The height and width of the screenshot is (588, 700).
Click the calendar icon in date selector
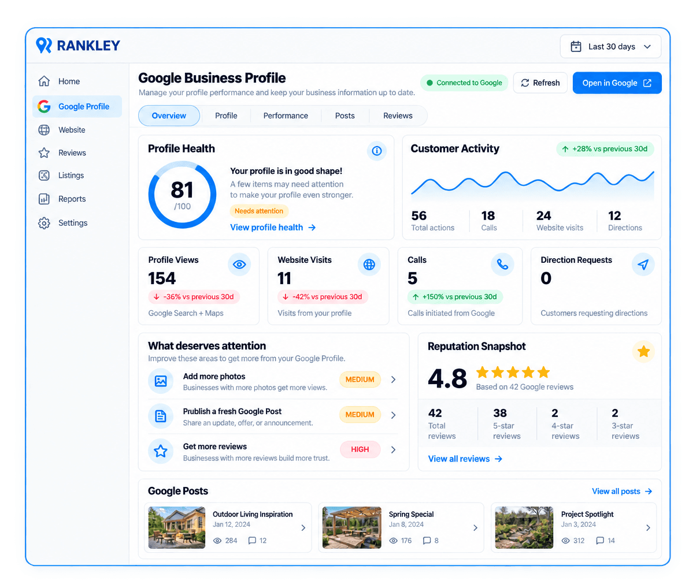576,47
